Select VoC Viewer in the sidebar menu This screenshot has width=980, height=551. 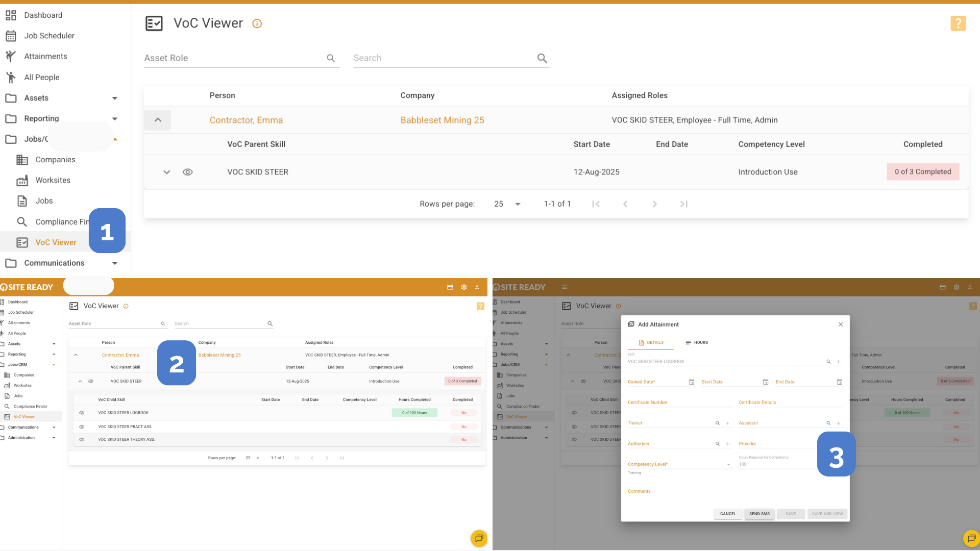56,242
